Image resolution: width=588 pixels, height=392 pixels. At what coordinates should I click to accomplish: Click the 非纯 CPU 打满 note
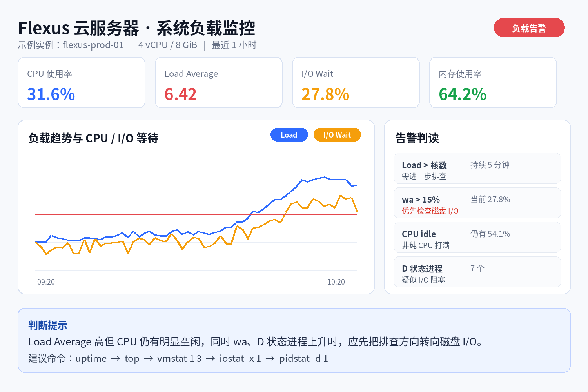426,245
